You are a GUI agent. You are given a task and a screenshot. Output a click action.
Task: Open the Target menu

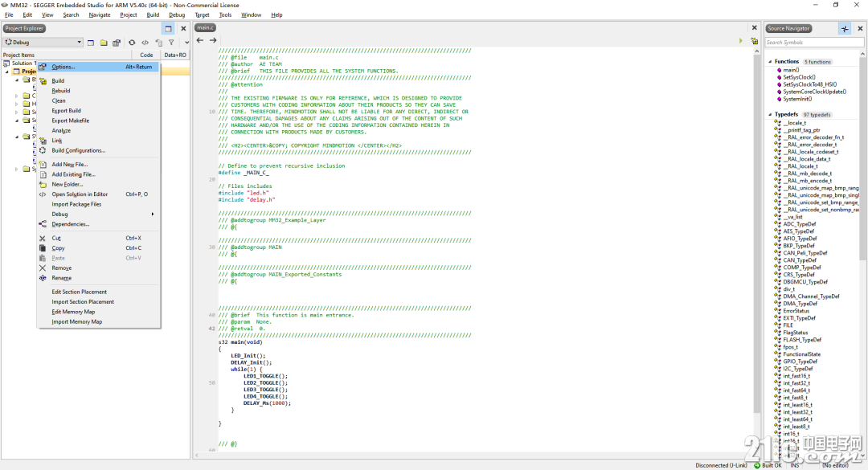coord(202,15)
